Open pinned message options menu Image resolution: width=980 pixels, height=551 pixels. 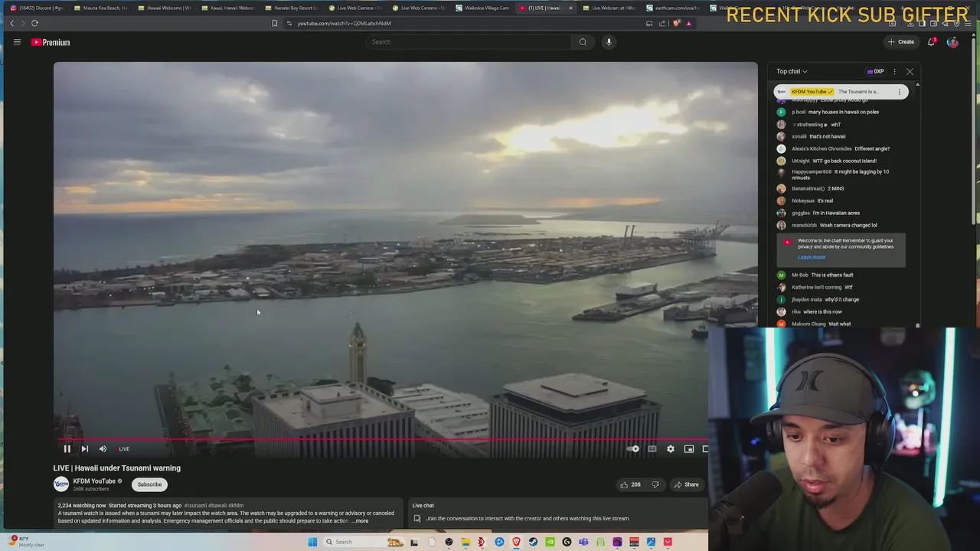(x=900, y=92)
